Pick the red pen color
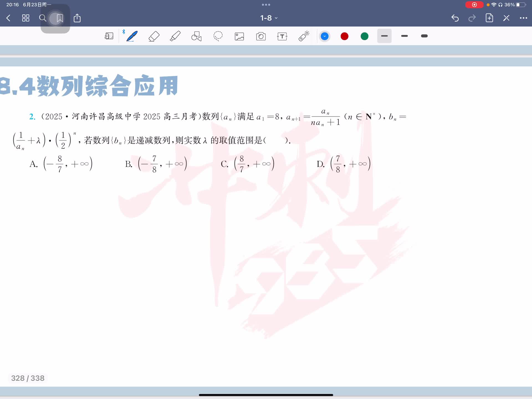The height and width of the screenshot is (399, 532). pyautogui.click(x=344, y=36)
